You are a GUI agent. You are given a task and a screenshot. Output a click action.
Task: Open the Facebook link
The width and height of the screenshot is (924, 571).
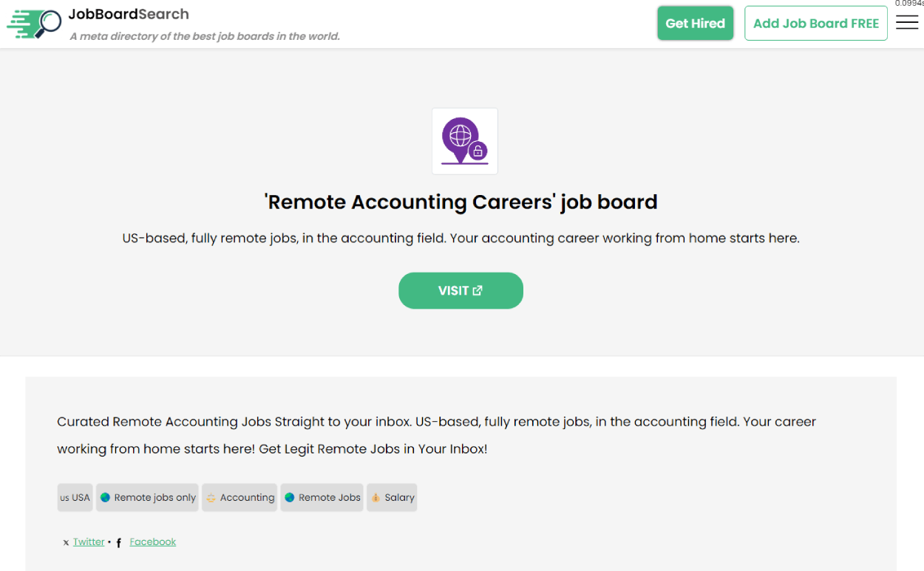click(152, 541)
